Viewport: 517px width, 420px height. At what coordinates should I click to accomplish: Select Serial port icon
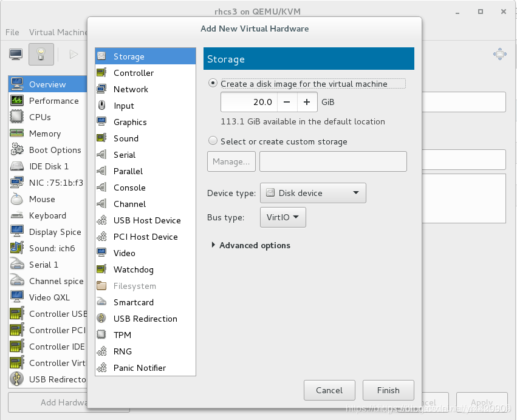coord(101,155)
